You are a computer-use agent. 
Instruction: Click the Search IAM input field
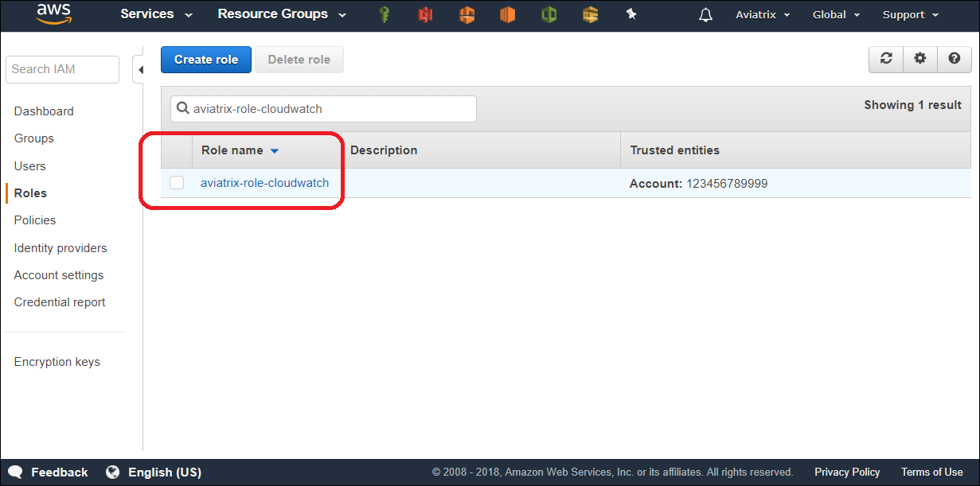click(x=62, y=69)
